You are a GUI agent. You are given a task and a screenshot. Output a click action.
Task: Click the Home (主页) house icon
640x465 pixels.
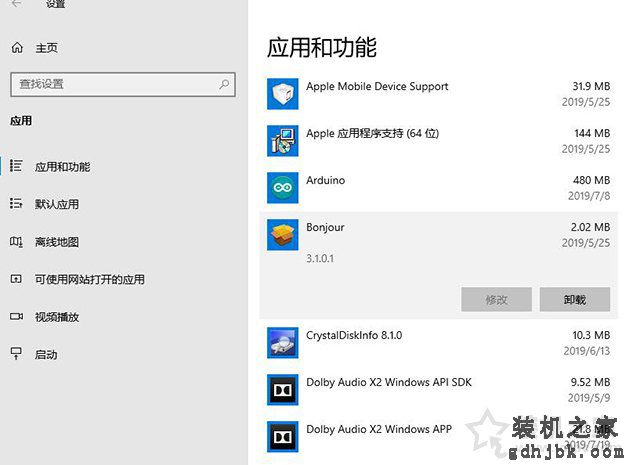[x=17, y=48]
